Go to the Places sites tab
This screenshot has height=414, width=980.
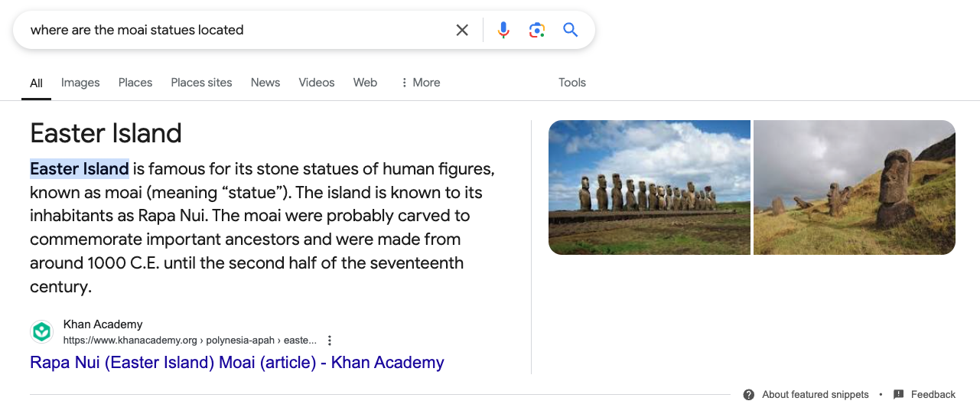tap(201, 83)
